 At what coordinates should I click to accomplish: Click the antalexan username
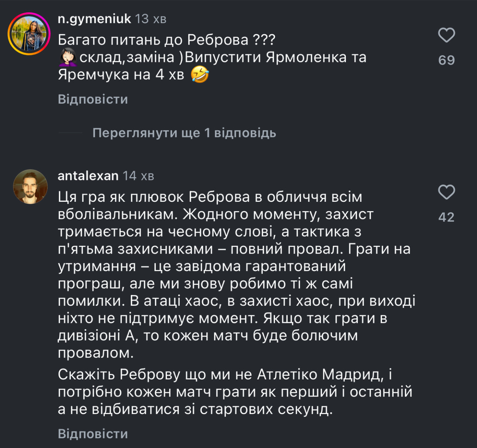(88, 176)
